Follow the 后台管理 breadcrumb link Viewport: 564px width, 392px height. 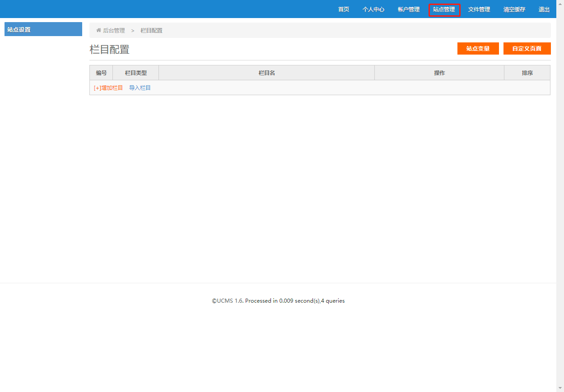114,31
